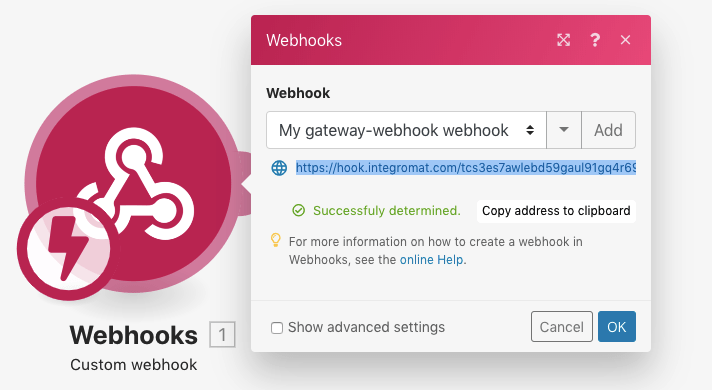
Task: Add a new webhook
Action: point(608,130)
